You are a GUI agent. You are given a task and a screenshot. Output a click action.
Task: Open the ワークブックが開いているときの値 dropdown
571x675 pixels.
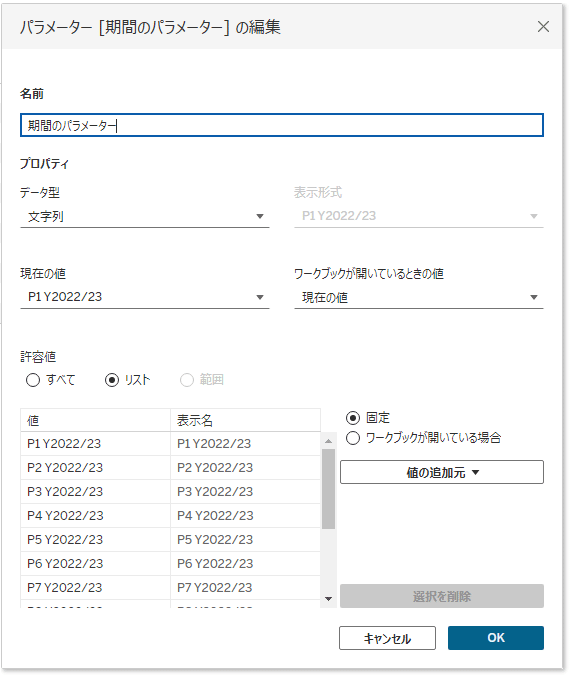coord(419,297)
